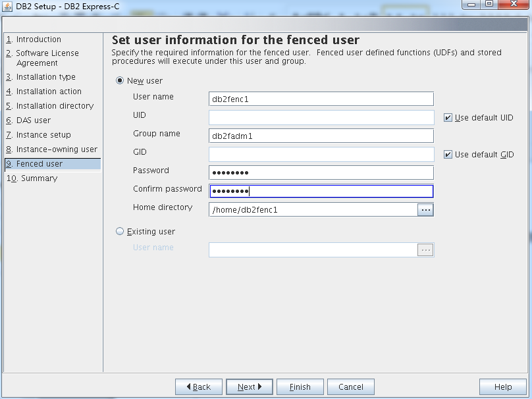
Task: Click the 'Home directory' label
Action: (x=163, y=207)
